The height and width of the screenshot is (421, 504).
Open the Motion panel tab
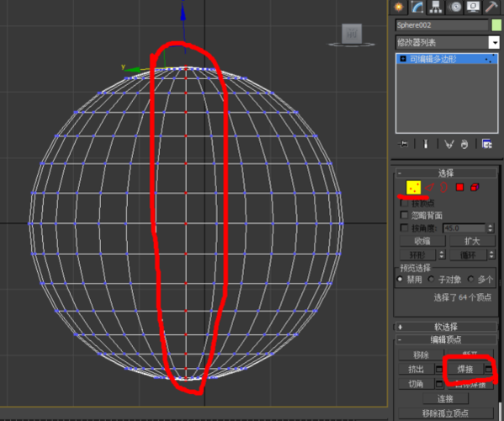tap(454, 7)
